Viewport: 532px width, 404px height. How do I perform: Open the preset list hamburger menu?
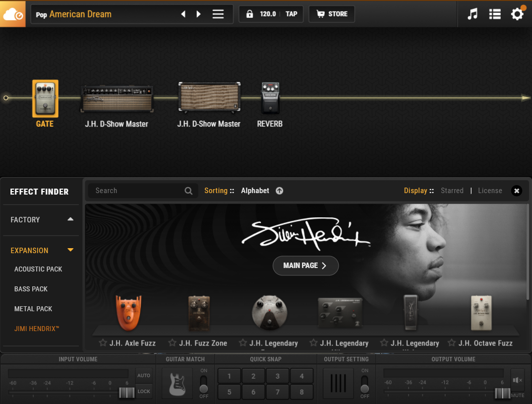pyautogui.click(x=218, y=14)
